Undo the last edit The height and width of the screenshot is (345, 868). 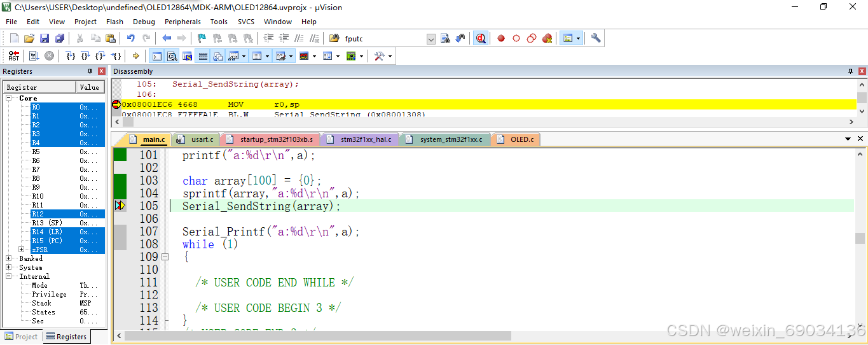pos(130,38)
